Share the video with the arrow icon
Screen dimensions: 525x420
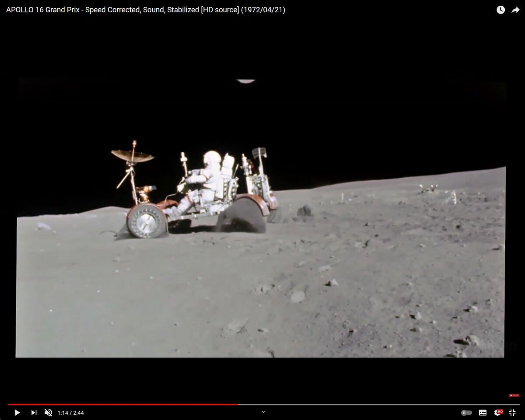pyautogui.click(x=515, y=10)
